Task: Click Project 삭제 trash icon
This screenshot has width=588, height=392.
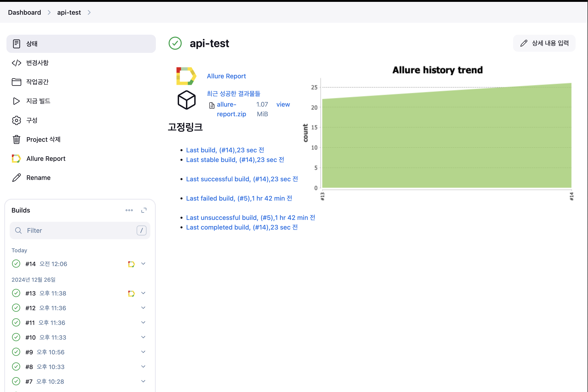Action: pyautogui.click(x=17, y=139)
